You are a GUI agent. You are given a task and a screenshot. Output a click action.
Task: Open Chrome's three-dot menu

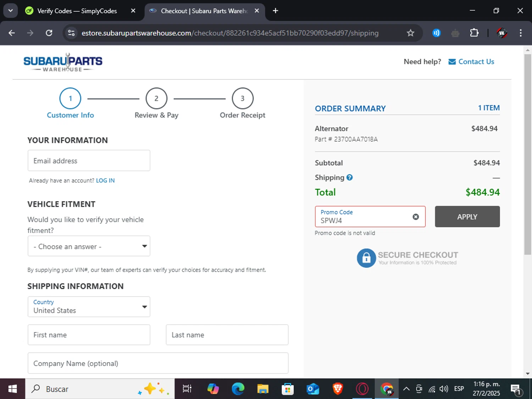(520, 33)
